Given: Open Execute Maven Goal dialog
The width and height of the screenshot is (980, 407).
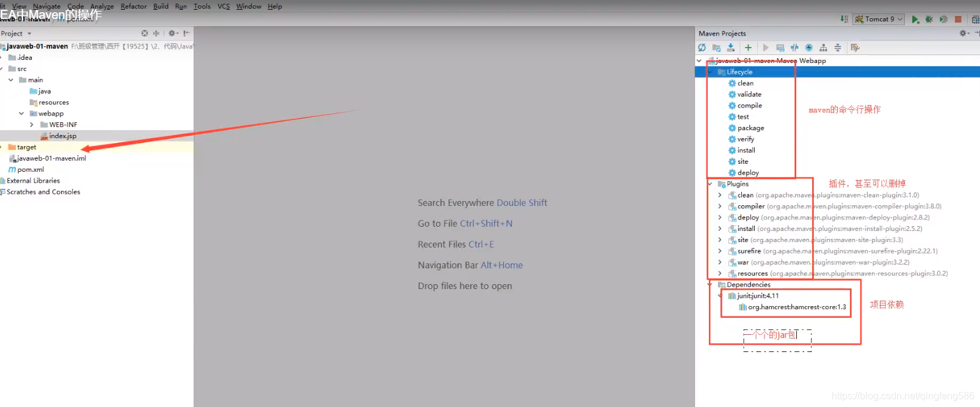Looking at the screenshot, I should point(780,48).
